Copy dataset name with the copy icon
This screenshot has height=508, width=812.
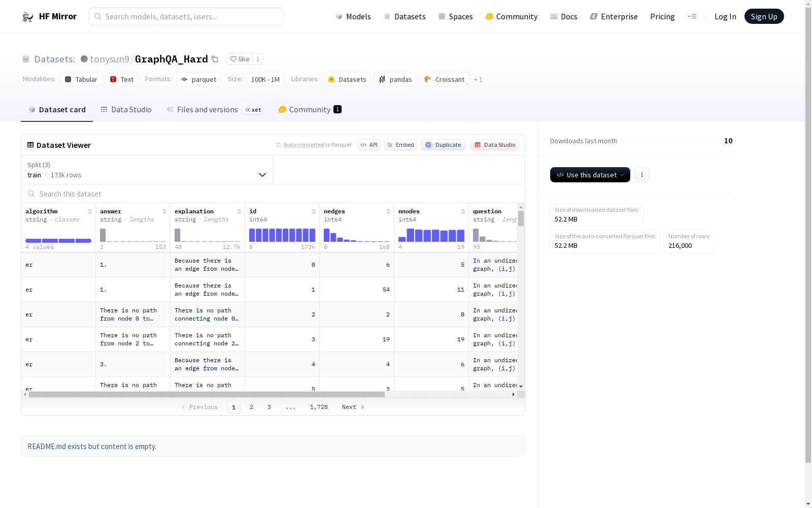pyautogui.click(x=215, y=59)
